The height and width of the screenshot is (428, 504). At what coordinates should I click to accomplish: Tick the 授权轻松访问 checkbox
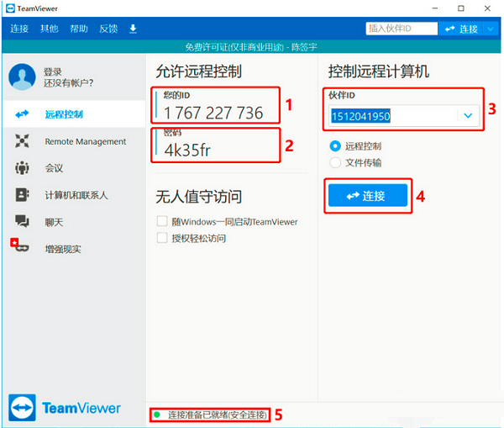click(x=162, y=238)
